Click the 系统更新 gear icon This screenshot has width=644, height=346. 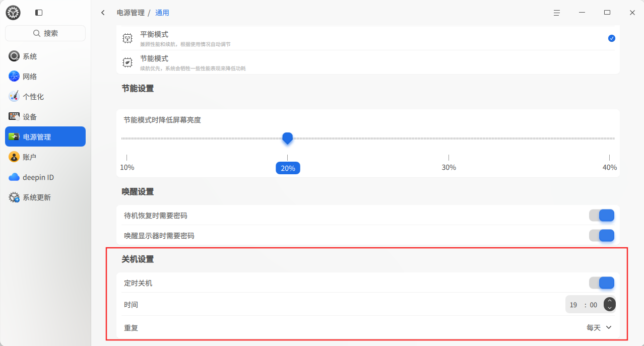click(x=14, y=197)
